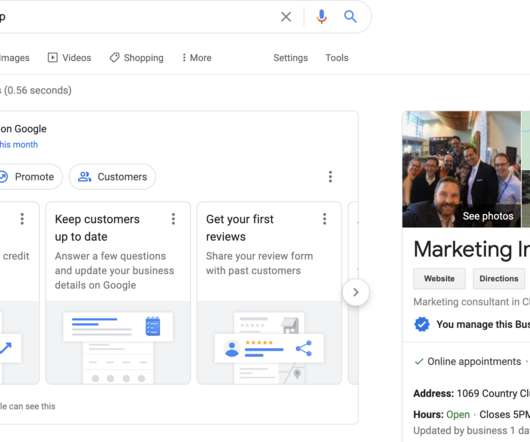Clear the search box with the X icon
Viewport: 530px width, 442px height.
[x=286, y=17]
